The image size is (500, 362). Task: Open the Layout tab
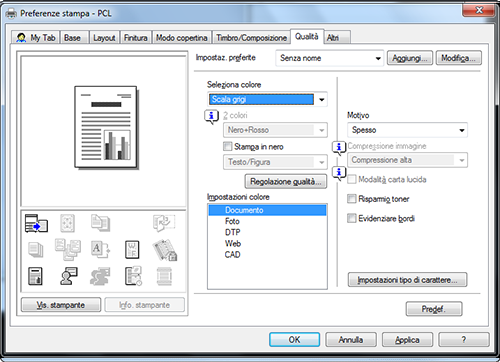pos(104,38)
